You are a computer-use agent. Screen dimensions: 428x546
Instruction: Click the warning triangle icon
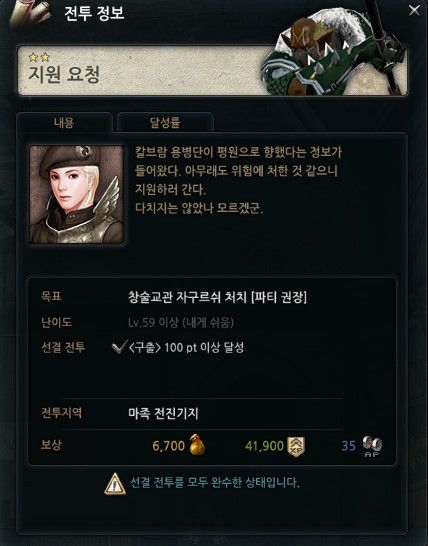tap(115, 484)
